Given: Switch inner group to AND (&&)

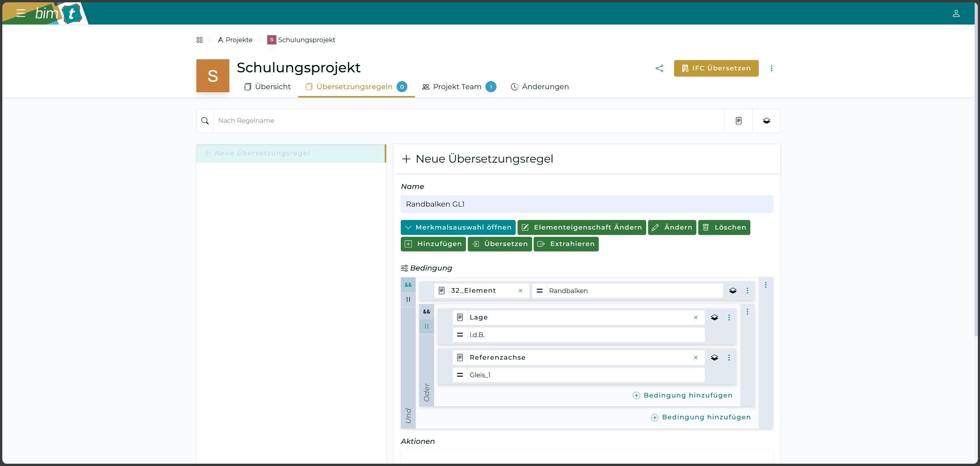Looking at the screenshot, I should pos(426,311).
